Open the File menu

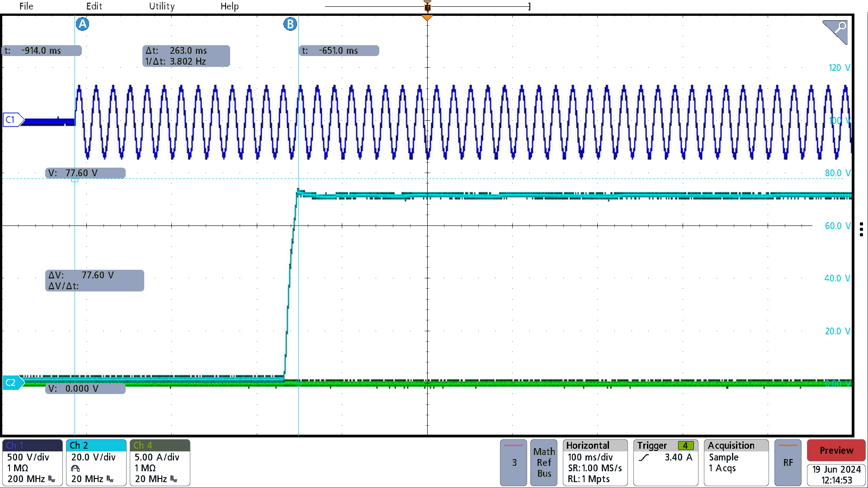tap(26, 6)
